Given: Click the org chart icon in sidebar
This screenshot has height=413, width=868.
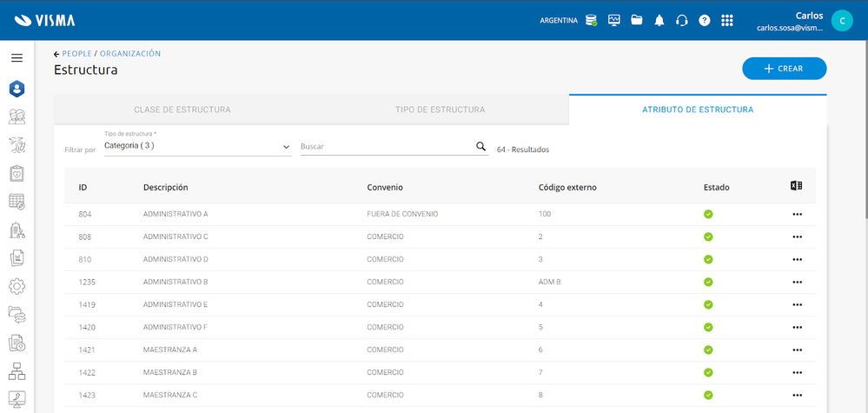Looking at the screenshot, I should tap(17, 371).
